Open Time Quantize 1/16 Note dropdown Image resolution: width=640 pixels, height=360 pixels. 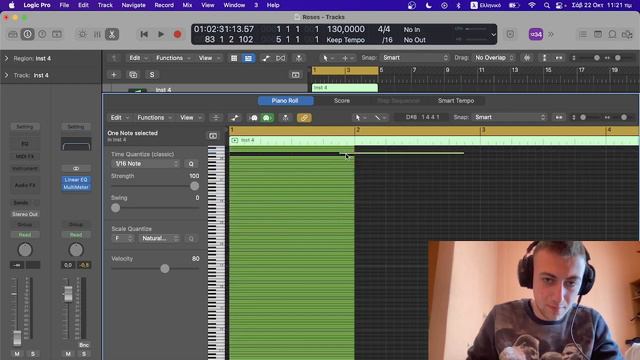pos(146,164)
